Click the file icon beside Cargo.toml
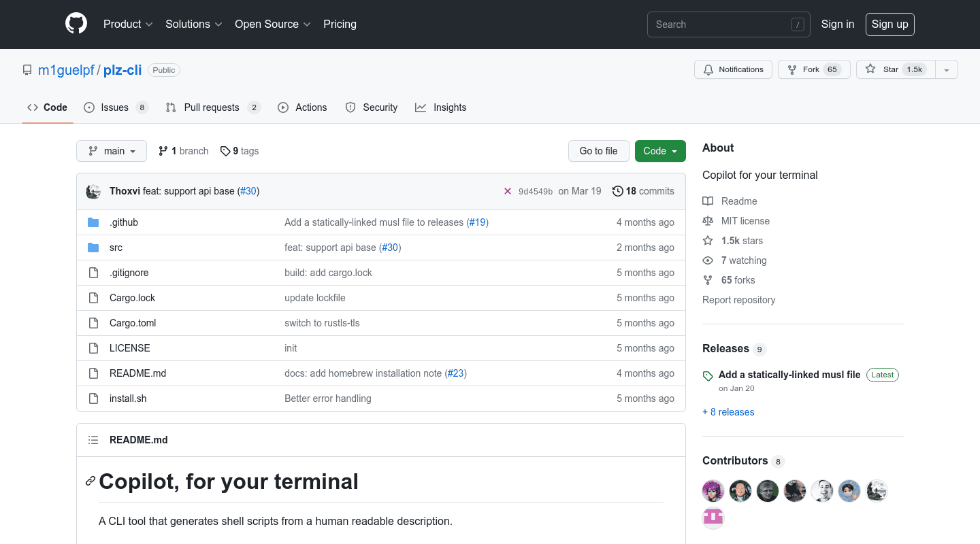Image resolution: width=980 pixels, height=544 pixels. 93,323
